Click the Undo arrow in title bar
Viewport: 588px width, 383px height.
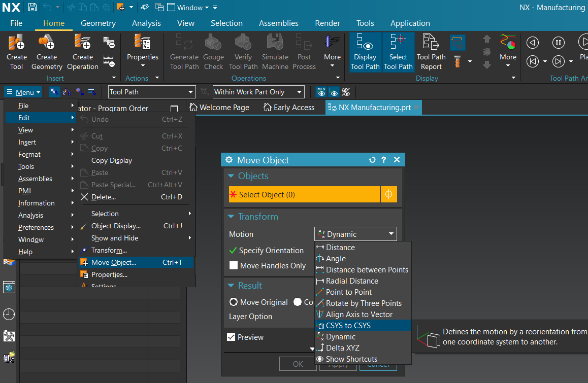click(x=47, y=7)
